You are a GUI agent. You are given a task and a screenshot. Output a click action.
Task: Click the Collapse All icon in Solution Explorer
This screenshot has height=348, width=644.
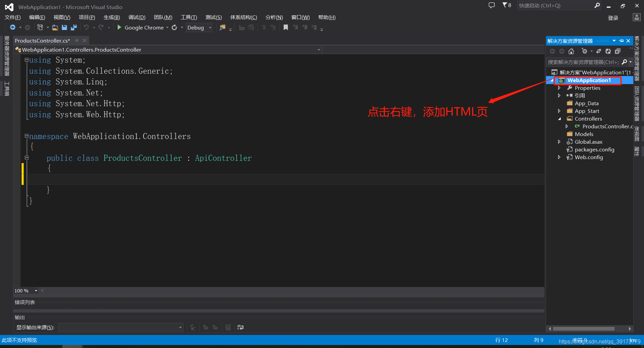pos(618,51)
